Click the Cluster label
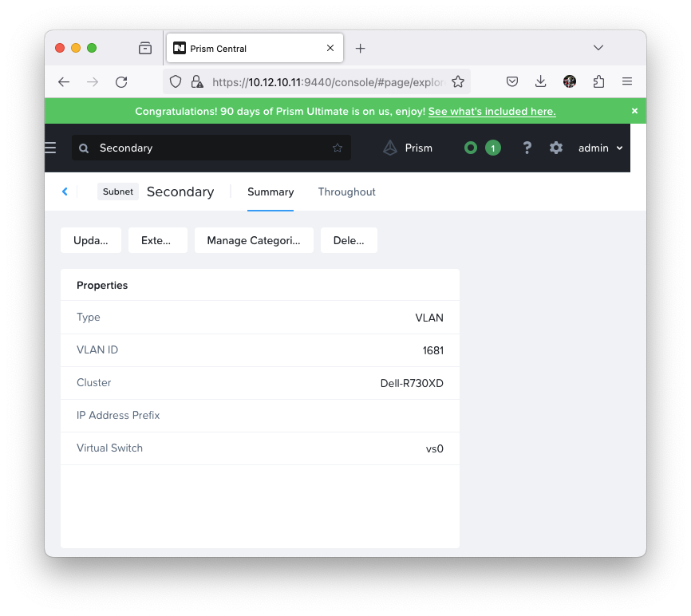Viewport: 691px width, 616px height. coord(94,382)
